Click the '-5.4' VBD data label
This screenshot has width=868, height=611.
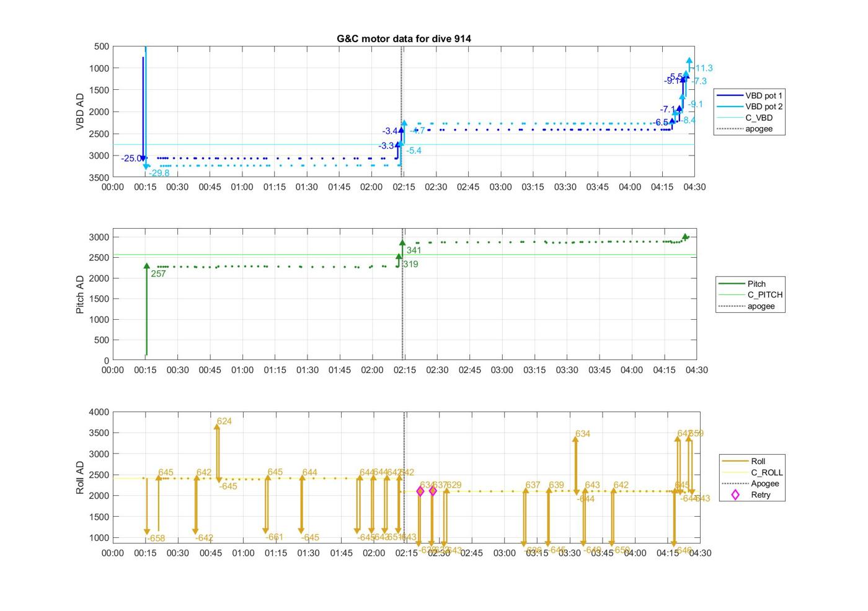click(414, 151)
